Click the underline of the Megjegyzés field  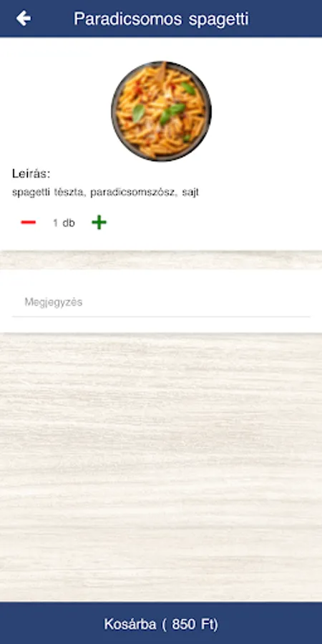tap(161, 317)
